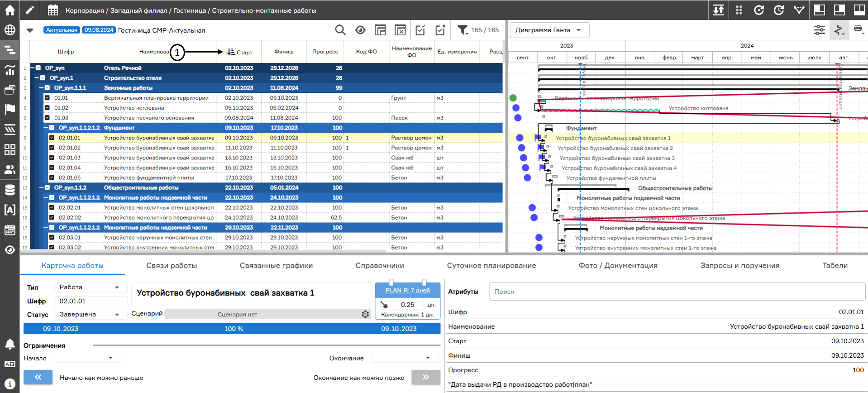Open the Диаграмма Ганта dropdown
Image resolution: width=868 pixels, height=393 pixels.
(x=549, y=30)
